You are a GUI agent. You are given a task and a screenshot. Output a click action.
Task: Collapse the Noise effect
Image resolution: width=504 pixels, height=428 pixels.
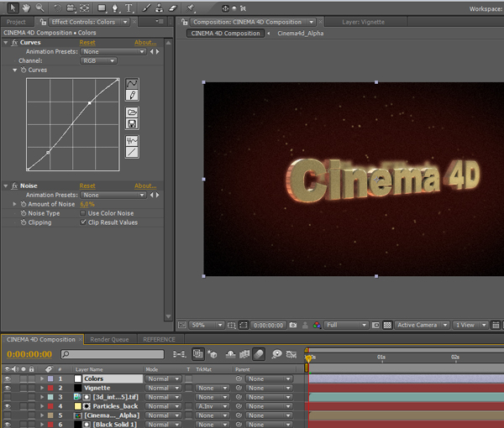coord(6,186)
